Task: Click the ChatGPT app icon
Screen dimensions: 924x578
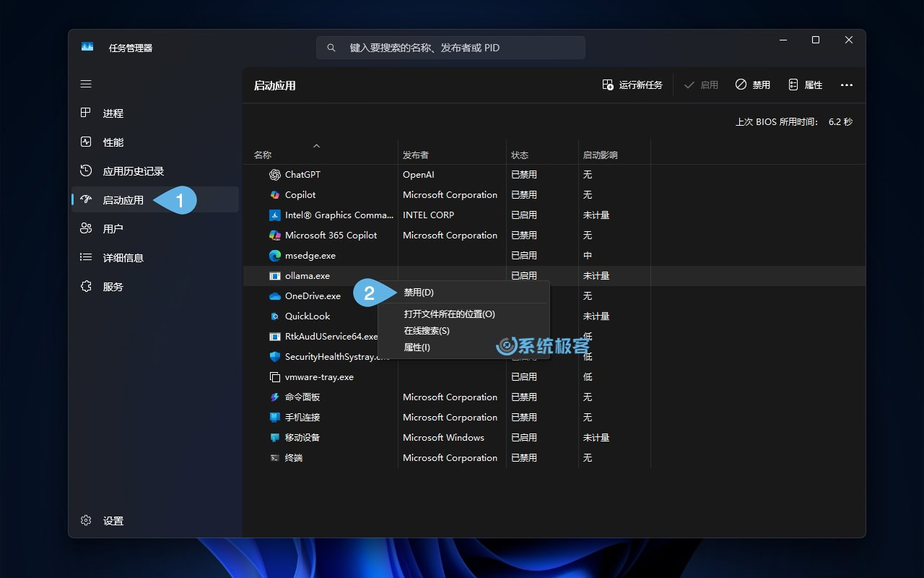Action: click(274, 175)
